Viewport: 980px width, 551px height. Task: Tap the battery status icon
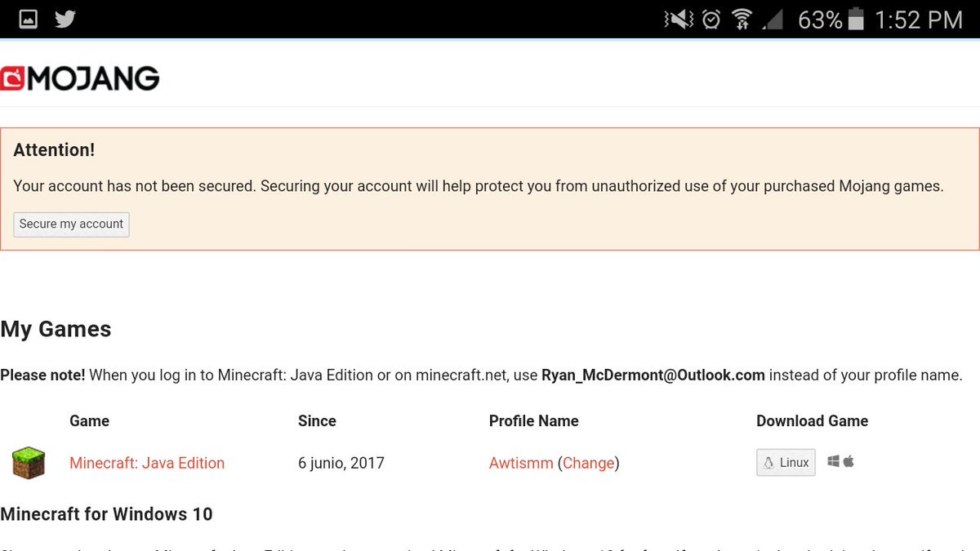click(x=854, y=20)
